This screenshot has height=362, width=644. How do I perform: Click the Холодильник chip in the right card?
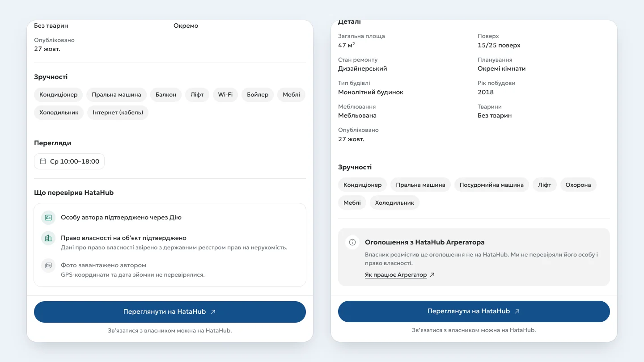coord(394,203)
